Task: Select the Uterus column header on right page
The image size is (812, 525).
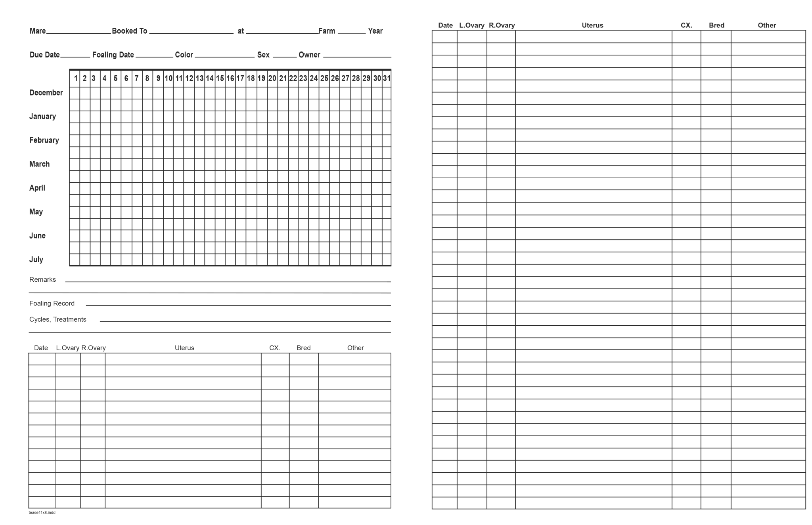Action: (592, 25)
